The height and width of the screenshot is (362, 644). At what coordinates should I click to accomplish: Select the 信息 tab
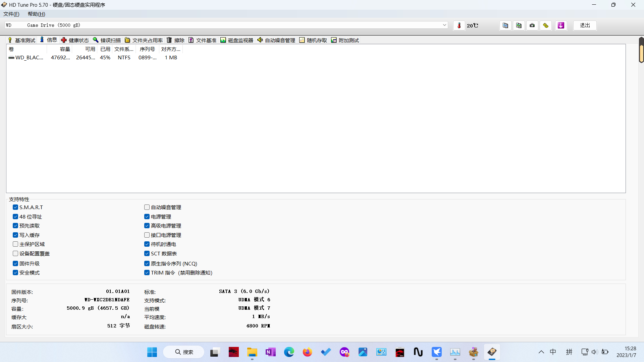(x=49, y=40)
